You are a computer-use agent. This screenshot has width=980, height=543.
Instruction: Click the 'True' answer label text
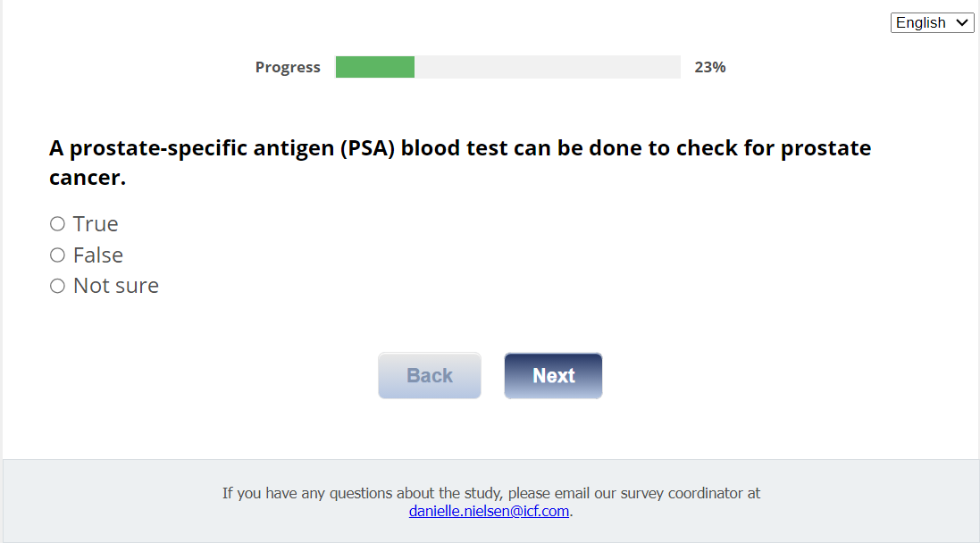(x=96, y=224)
